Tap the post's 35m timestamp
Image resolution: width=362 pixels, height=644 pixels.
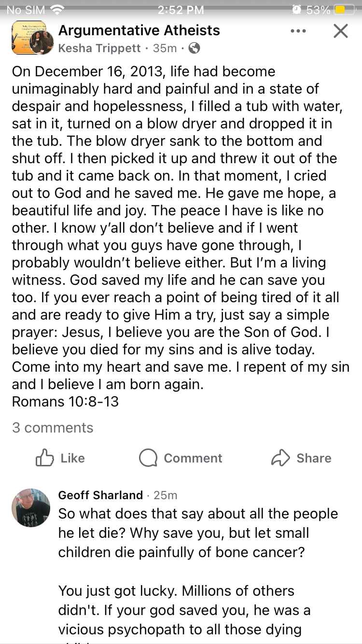165,48
